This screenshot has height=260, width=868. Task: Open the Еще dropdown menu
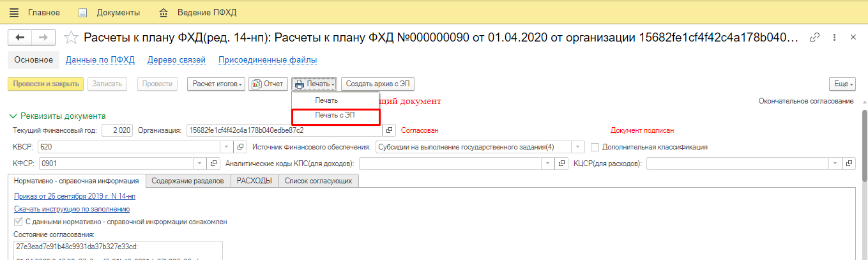[841, 84]
